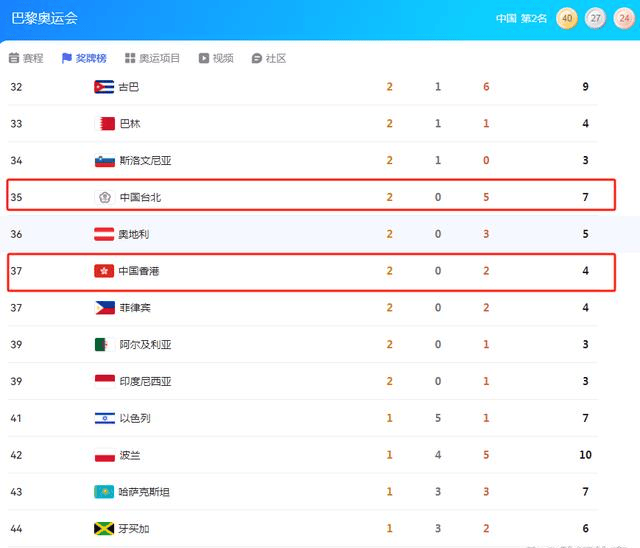
Task: Click the Slovenia flag next to 斯洛文尼亚
Action: coord(105,161)
